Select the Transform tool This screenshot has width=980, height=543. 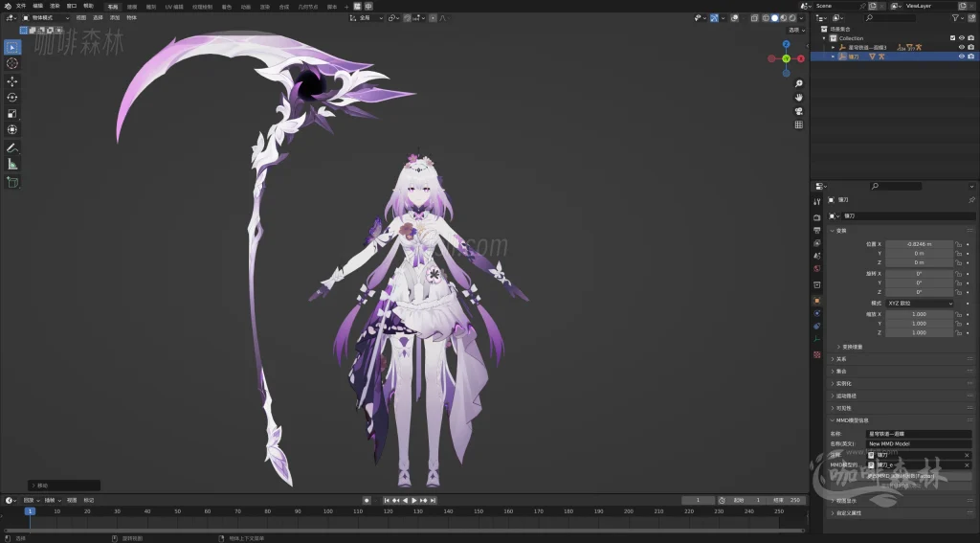coord(11,129)
